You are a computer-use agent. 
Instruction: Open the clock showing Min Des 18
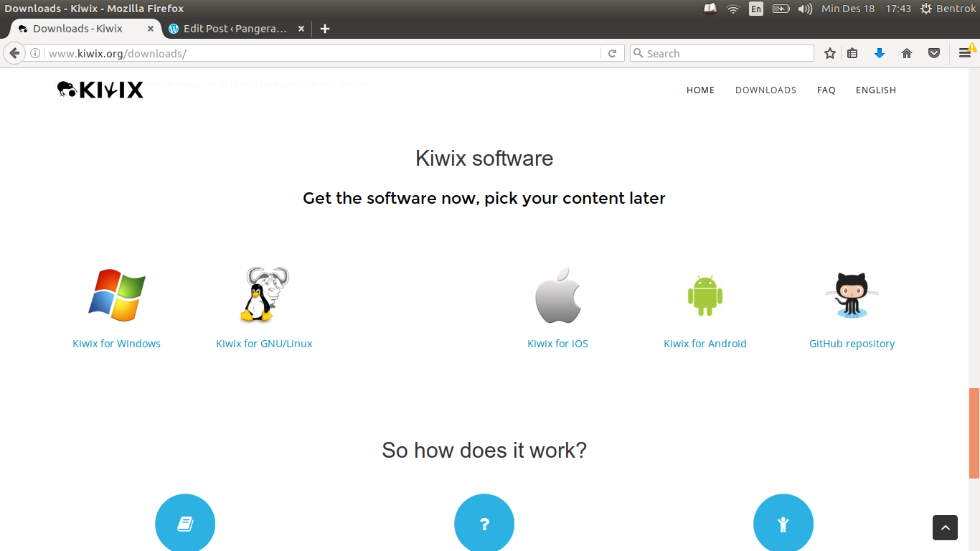coord(866,9)
